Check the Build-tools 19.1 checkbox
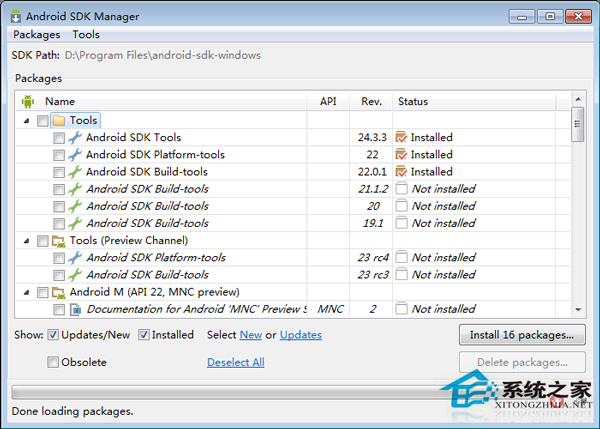600x429 pixels. pos(59,223)
